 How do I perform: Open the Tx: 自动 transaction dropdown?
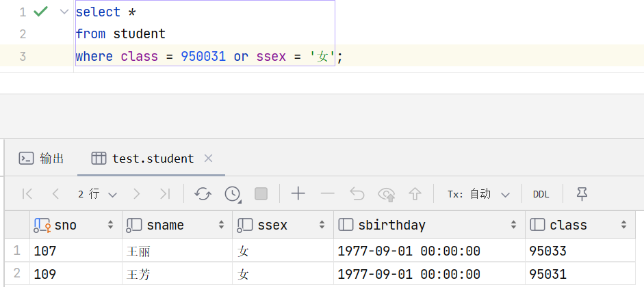[478, 194]
